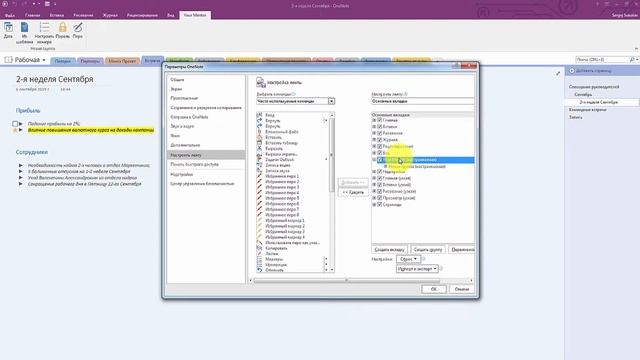Select Использовать перо как указатель command
The image size is (640, 360).
(x=292, y=242)
